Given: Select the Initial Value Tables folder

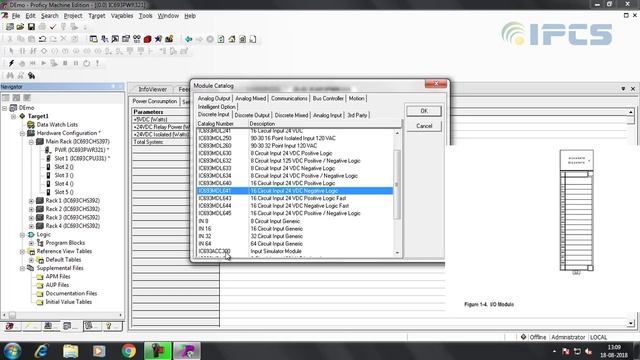Looking at the screenshot, I should tap(69, 302).
